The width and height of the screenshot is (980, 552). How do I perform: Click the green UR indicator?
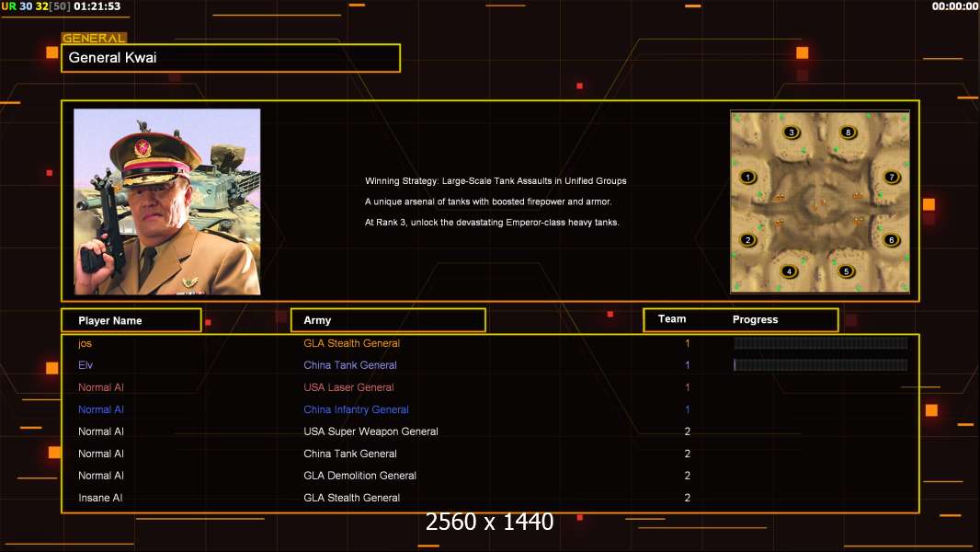(x=9, y=6)
